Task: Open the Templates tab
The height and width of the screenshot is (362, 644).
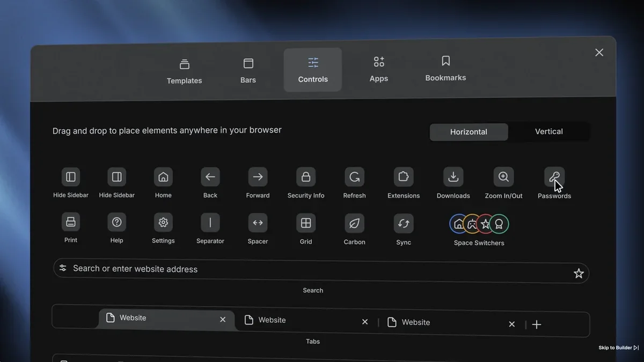Action: click(184, 71)
